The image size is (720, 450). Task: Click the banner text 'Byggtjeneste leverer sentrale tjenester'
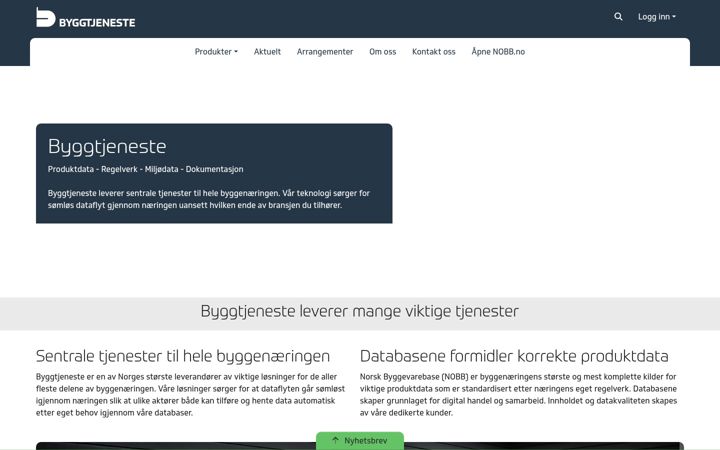208,199
